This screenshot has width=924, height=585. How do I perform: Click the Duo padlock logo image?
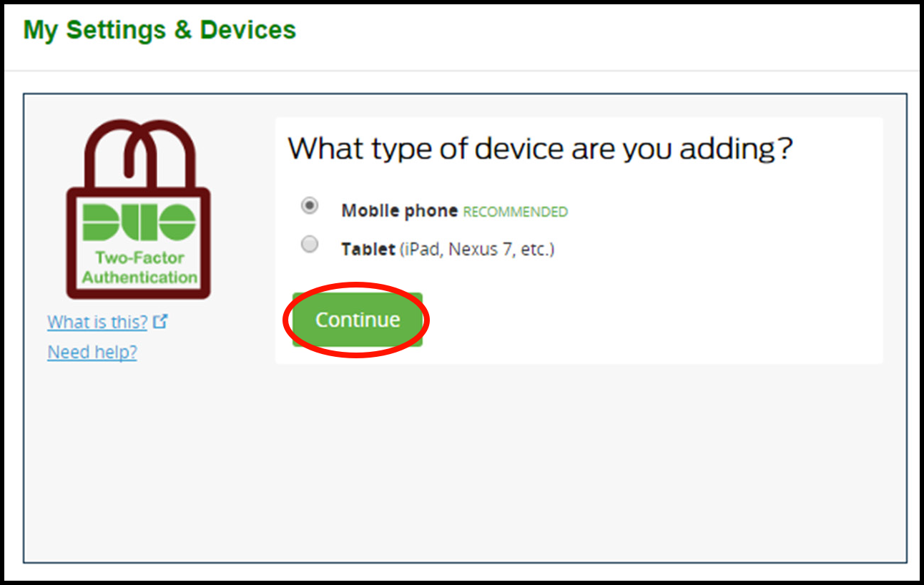tap(139, 209)
